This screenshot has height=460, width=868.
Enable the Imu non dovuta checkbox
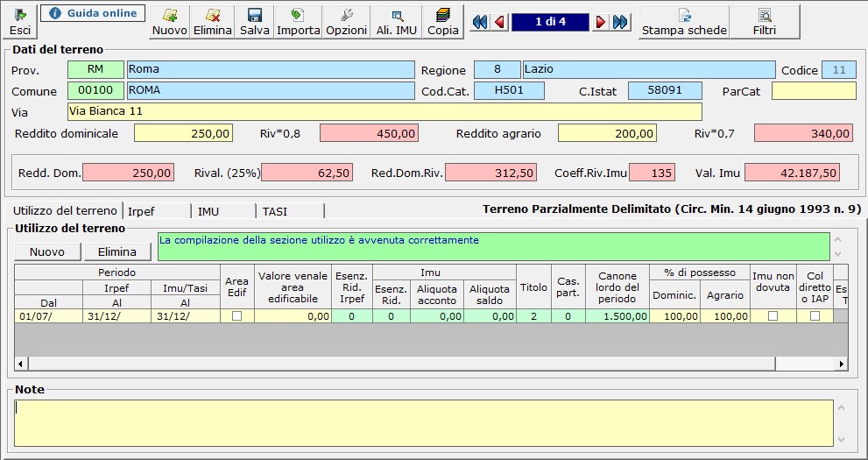pos(773,316)
